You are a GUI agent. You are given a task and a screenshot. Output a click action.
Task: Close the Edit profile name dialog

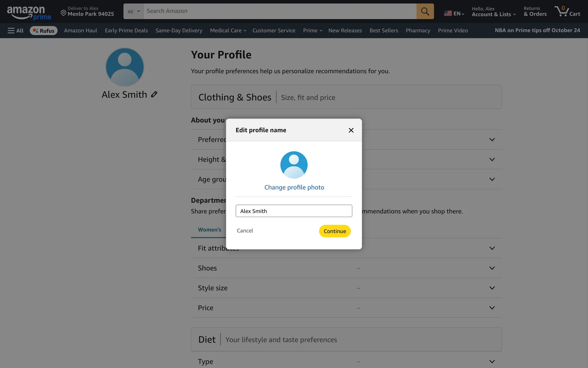click(351, 130)
